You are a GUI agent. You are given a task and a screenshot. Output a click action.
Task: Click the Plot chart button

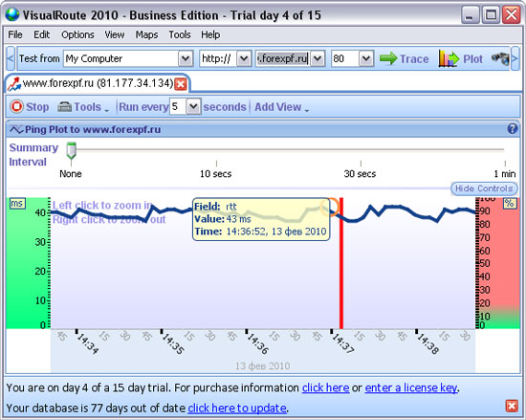click(461, 58)
